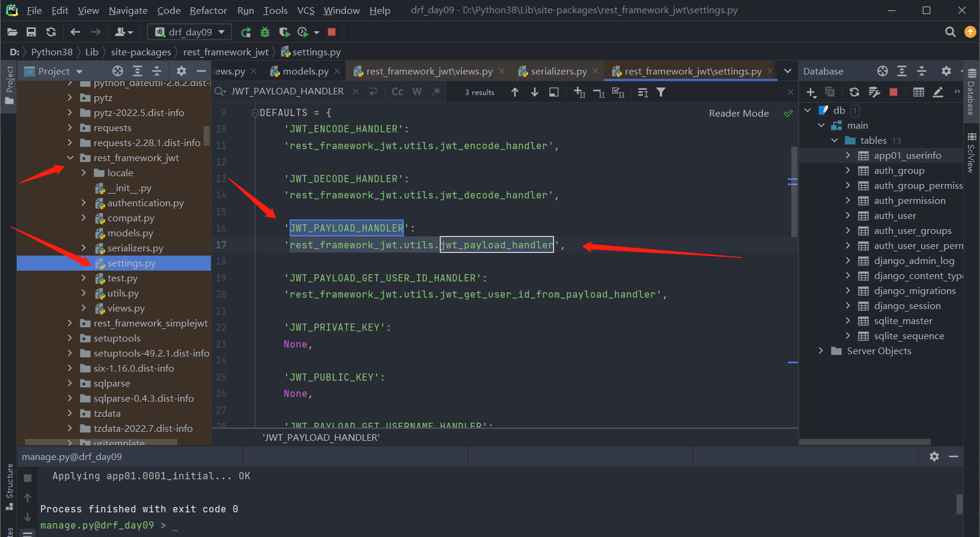Run the drf_day09 configuration
Image resolution: width=980 pixels, height=537 pixels.
(246, 32)
